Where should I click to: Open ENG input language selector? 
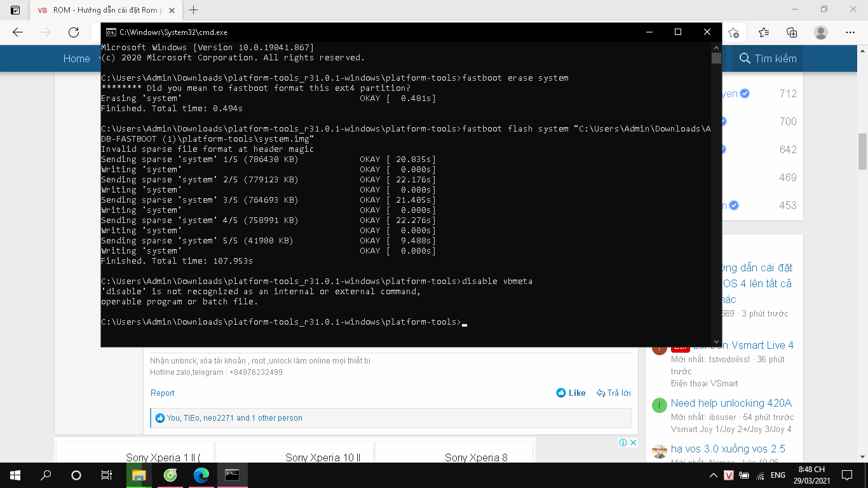click(x=778, y=475)
